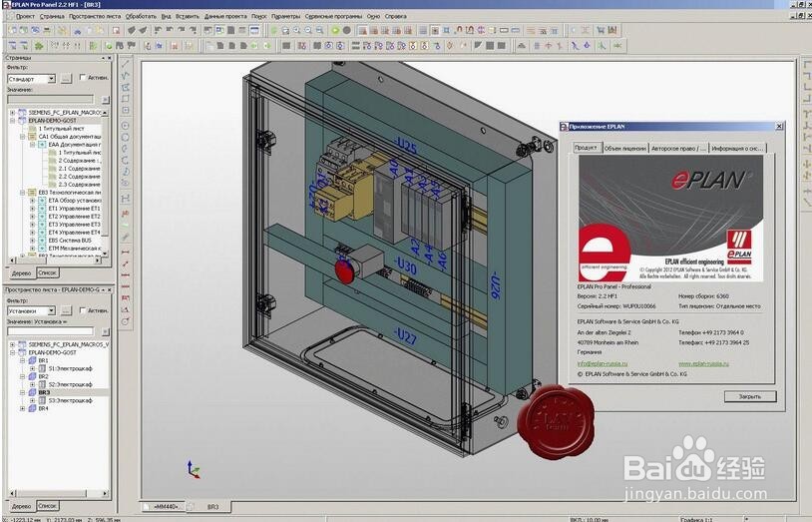Expand the ET1 Управление ET1 node
This screenshot has width=812, height=522.
coord(32,209)
